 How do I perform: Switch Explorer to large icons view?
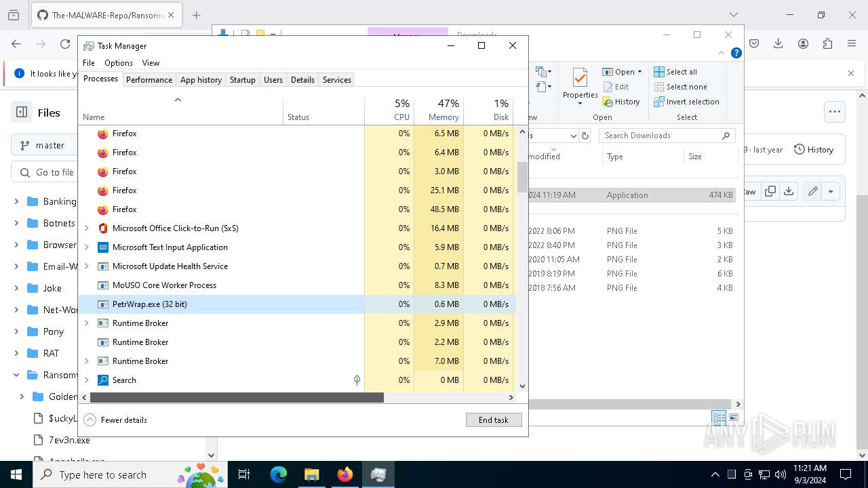pos(734,418)
